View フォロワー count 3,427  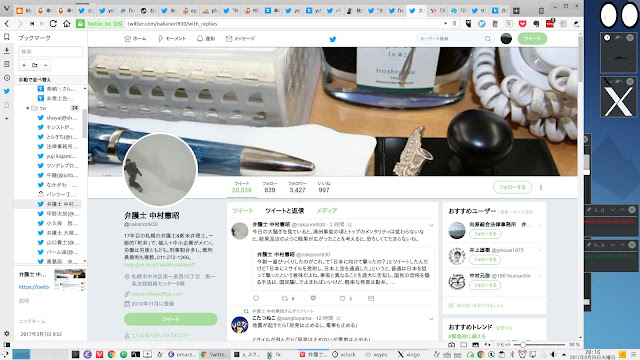pos(297,187)
